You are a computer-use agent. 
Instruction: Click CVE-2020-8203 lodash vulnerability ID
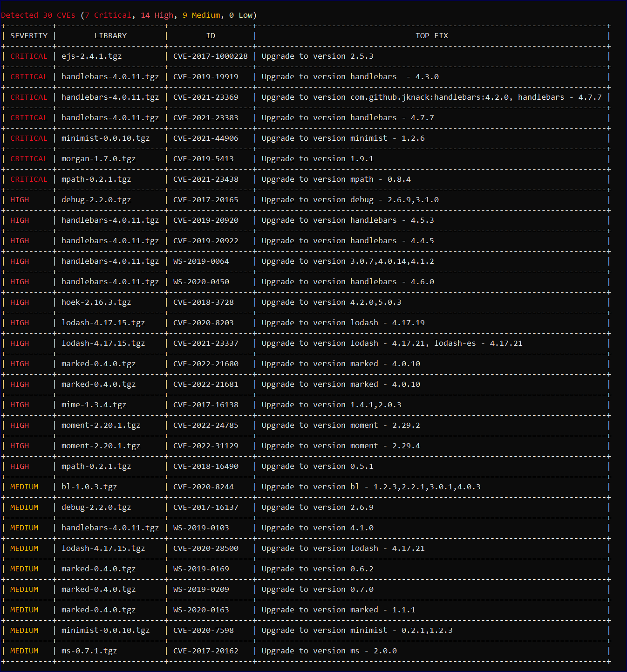203,323
